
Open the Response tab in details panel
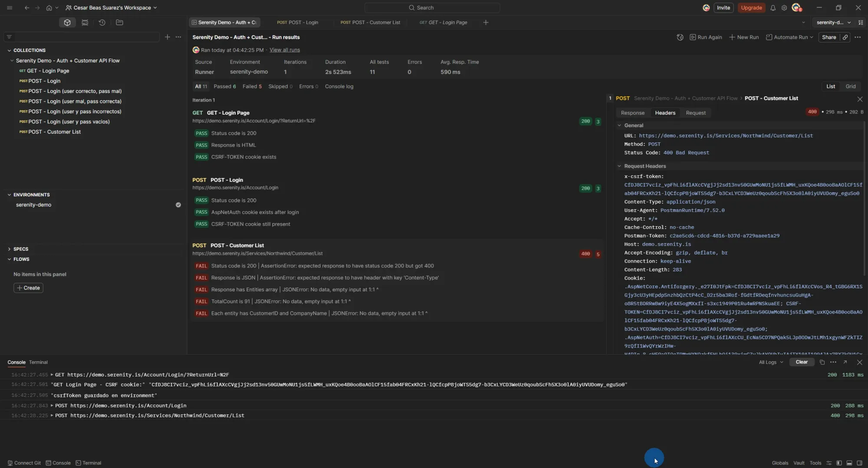click(x=632, y=112)
